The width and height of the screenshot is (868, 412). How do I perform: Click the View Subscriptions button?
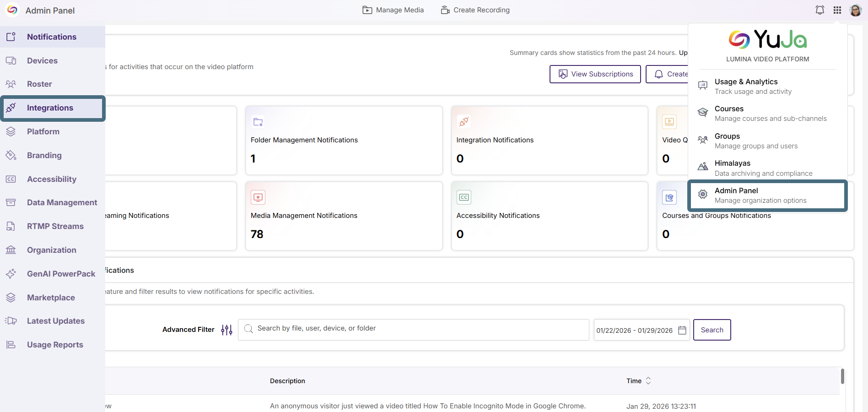(x=595, y=74)
